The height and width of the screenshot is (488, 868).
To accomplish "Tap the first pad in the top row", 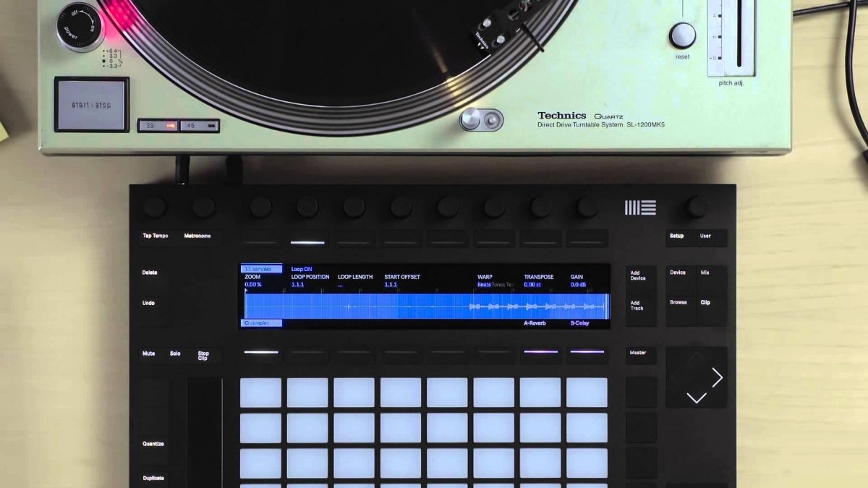I will click(x=260, y=393).
